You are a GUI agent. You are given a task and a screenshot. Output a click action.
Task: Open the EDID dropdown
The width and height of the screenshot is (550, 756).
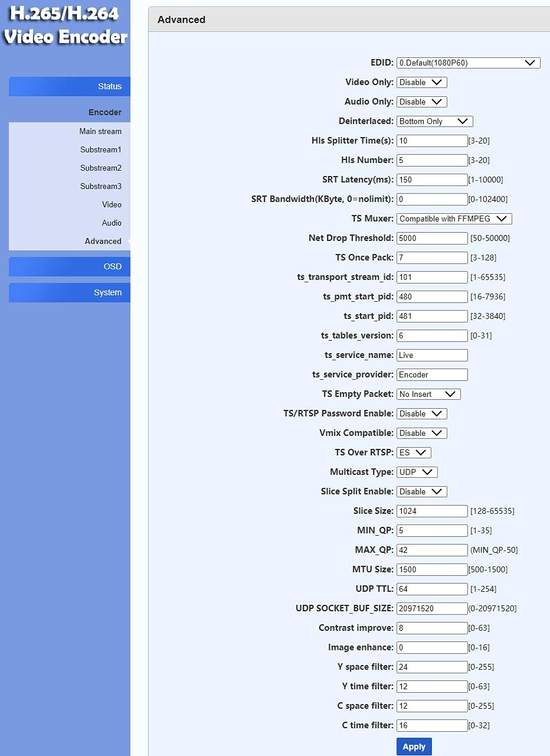(x=468, y=63)
